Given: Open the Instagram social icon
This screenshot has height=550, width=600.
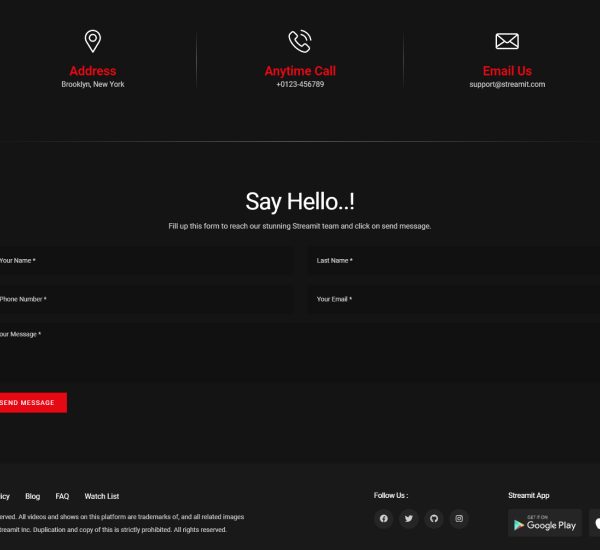Looking at the screenshot, I should [459, 518].
